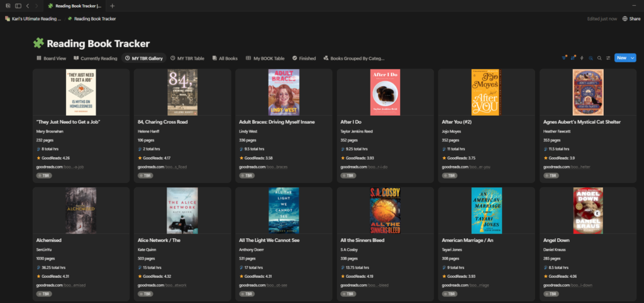This screenshot has height=303, width=644.
Task: Open Alchemised cover thumbnail
Action: tap(81, 211)
